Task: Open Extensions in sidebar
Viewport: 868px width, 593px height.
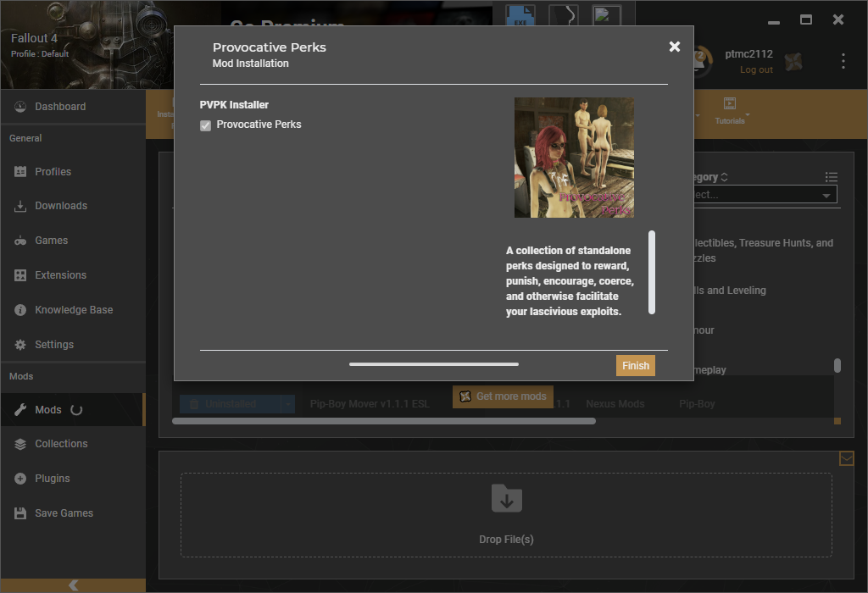Action: point(73,275)
